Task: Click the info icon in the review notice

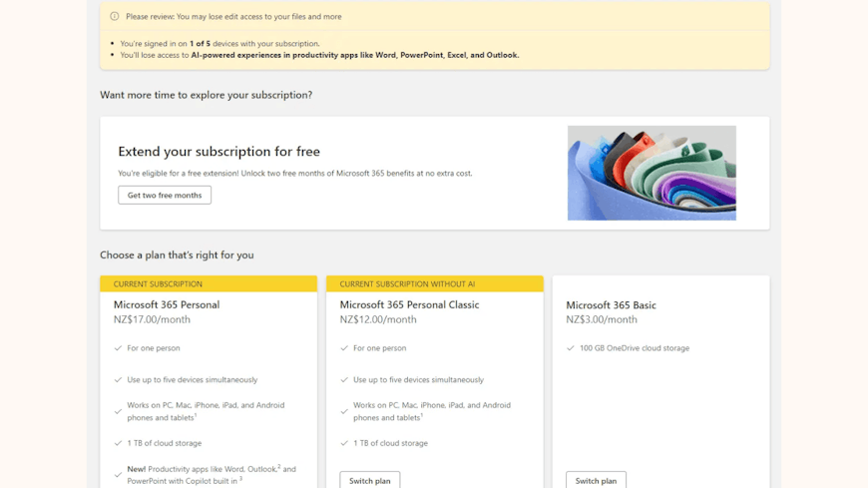Action: [114, 16]
